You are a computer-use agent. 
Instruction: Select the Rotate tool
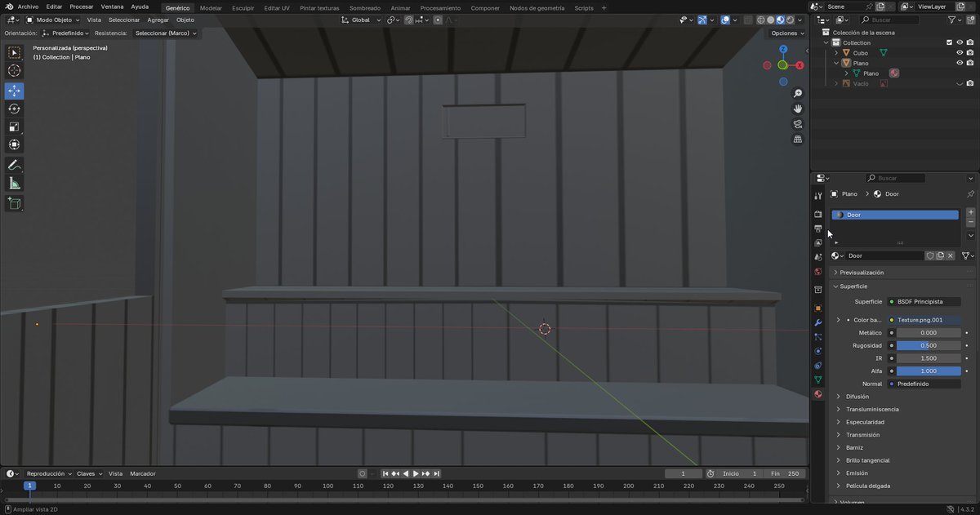(x=14, y=109)
